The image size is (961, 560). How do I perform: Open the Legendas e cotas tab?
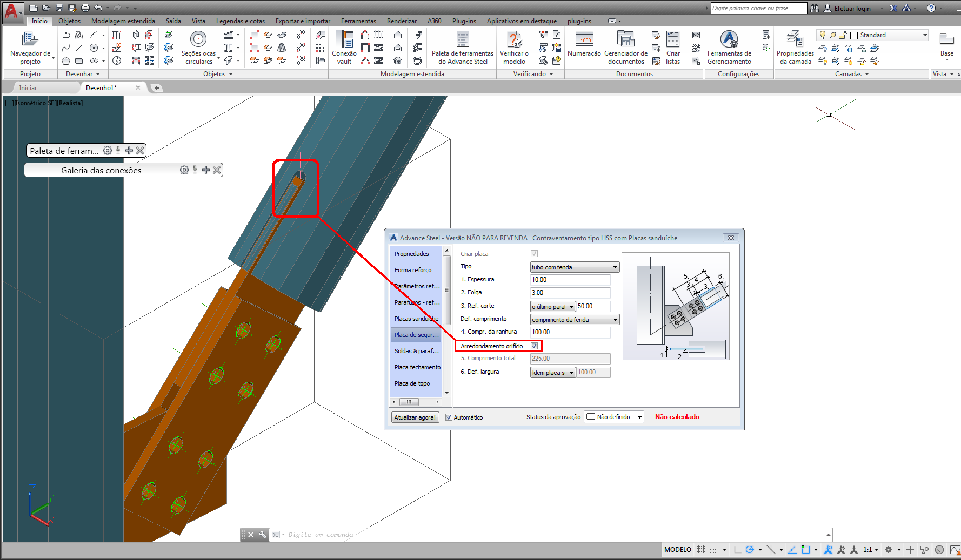pos(241,21)
